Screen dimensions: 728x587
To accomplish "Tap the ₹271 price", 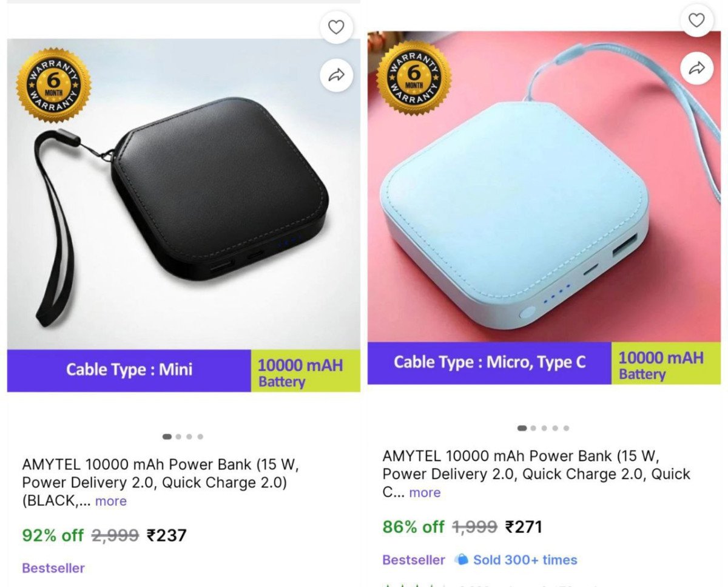I will pyautogui.click(x=524, y=527).
